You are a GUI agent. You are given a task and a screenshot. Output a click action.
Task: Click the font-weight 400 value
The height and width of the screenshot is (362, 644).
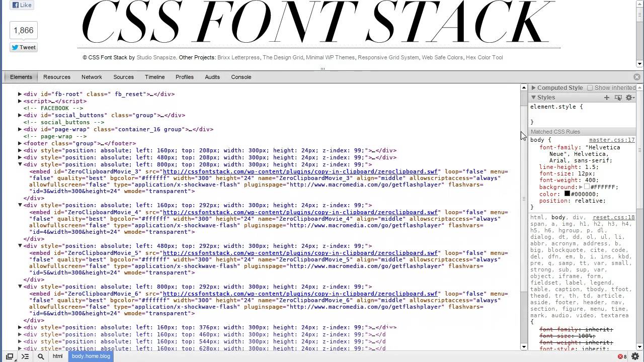click(x=591, y=180)
